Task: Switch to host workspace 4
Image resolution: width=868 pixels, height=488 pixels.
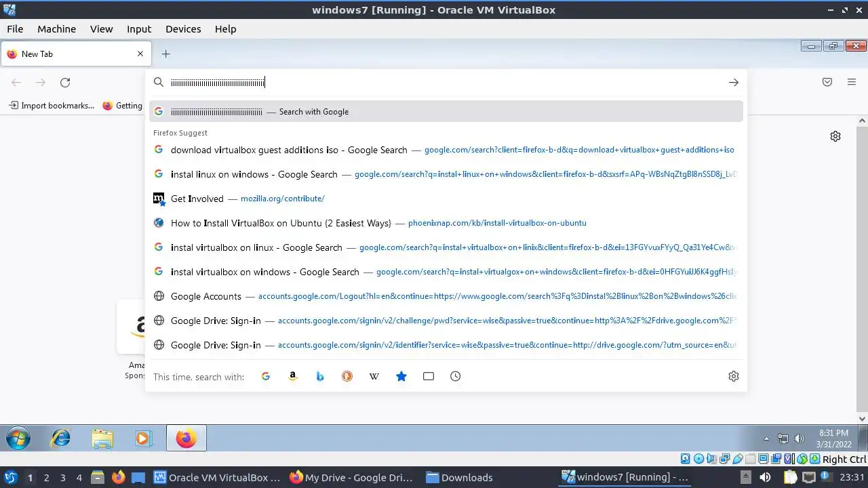Action: (79, 478)
